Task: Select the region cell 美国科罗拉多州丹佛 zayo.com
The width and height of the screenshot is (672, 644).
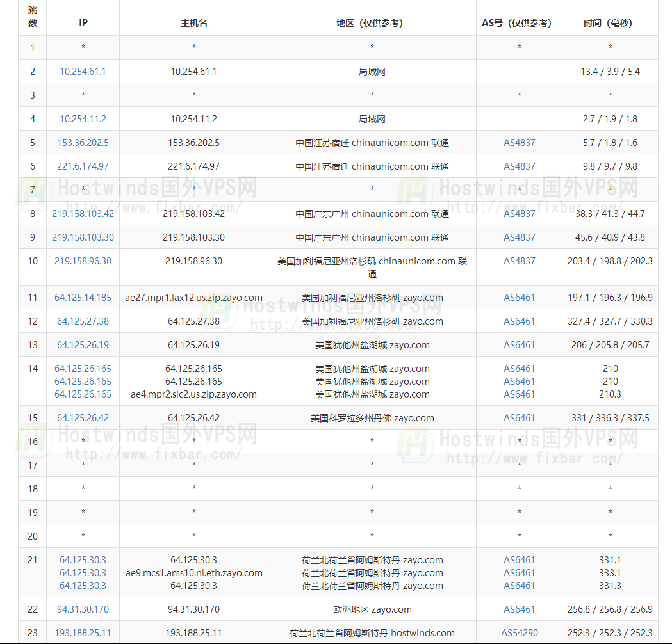Action: 372,418
